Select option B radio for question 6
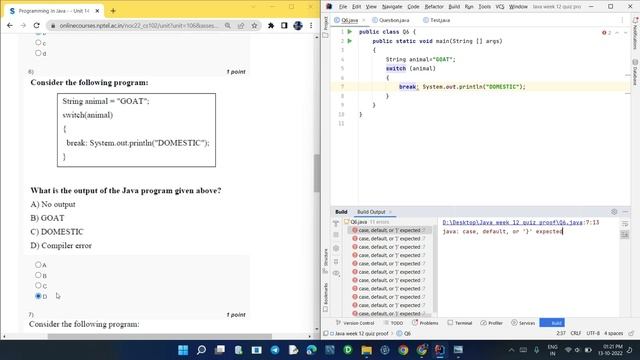Viewport: 640px width, 360px height. click(38, 275)
